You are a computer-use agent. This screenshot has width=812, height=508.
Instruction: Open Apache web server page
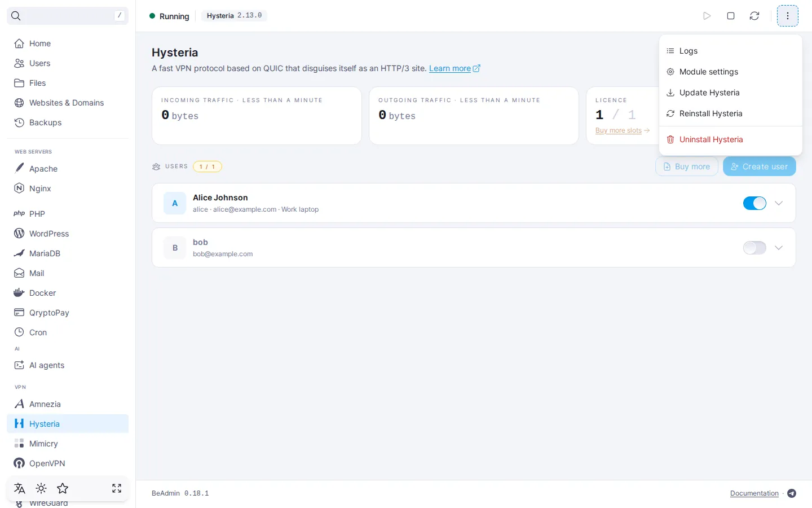click(68, 169)
